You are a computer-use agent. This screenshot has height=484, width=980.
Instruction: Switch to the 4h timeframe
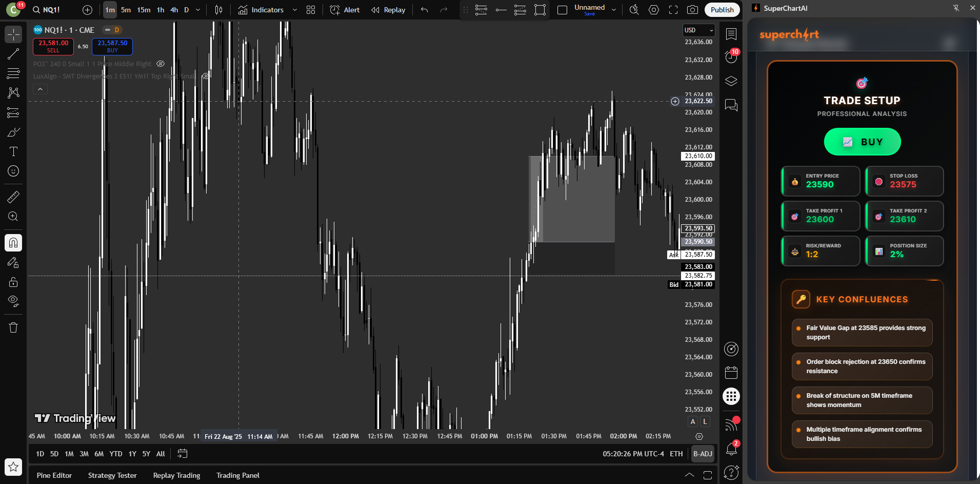point(174,10)
